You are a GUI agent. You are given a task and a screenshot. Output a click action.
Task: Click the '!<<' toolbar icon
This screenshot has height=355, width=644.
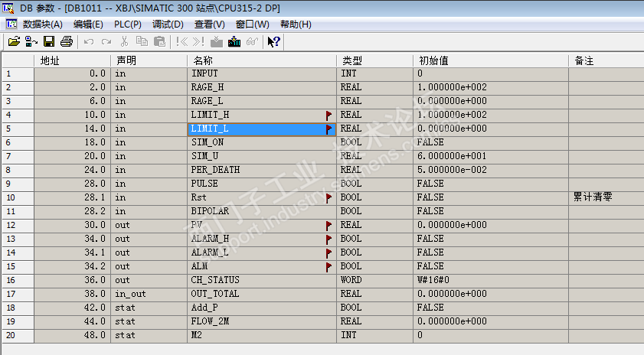(x=181, y=41)
